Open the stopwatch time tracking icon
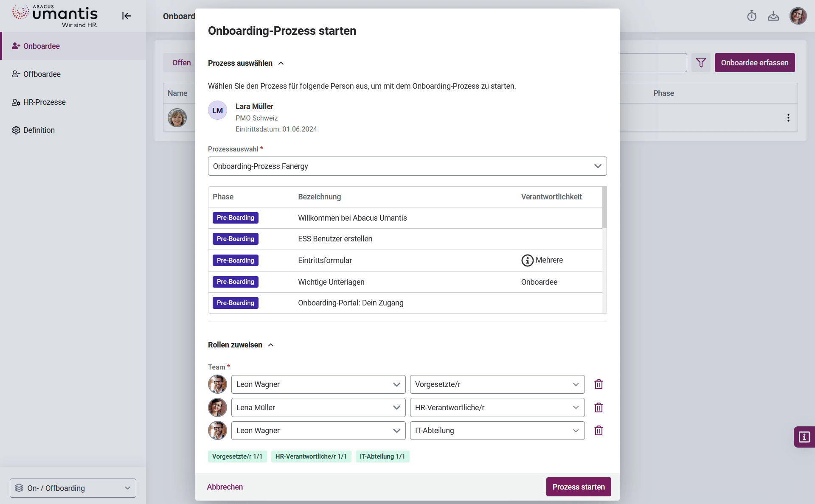815x504 pixels. click(x=752, y=16)
